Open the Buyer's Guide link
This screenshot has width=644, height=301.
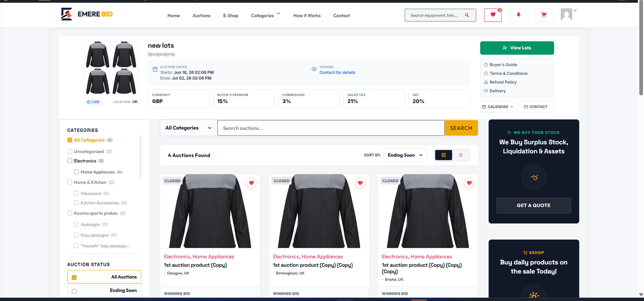(x=503, y=65)
